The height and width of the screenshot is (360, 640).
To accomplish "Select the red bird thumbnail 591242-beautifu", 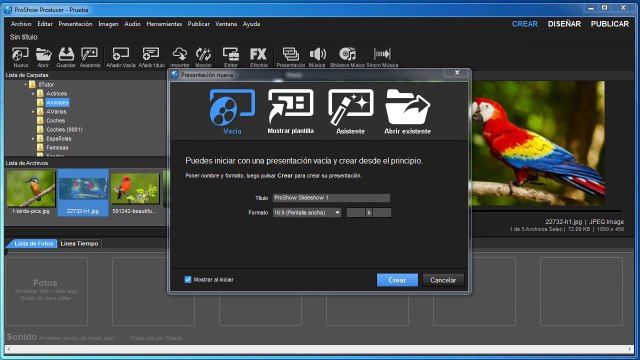I will pyautogui.click(x=135, y=192).
